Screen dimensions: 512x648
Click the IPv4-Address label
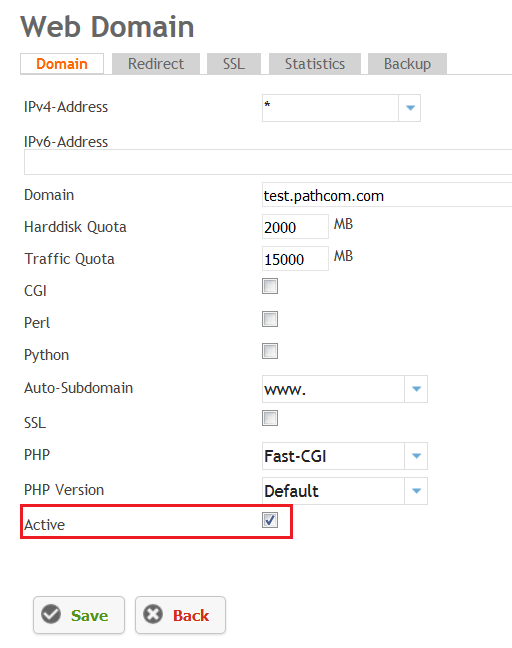coord(66,107)
